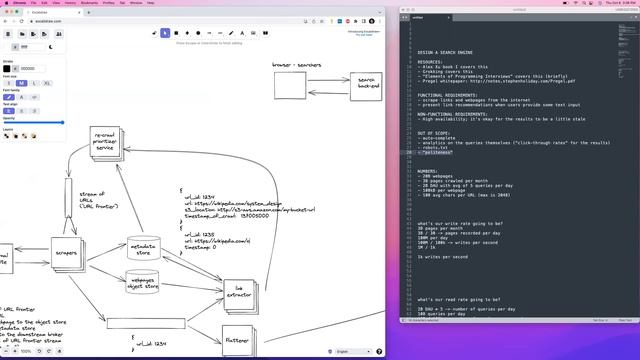Open the English language dropdown

click(353, 351)
